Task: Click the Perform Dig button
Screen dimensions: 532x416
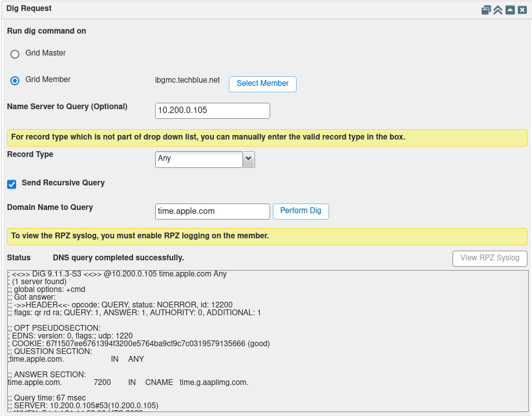Action: click(301, 211)
